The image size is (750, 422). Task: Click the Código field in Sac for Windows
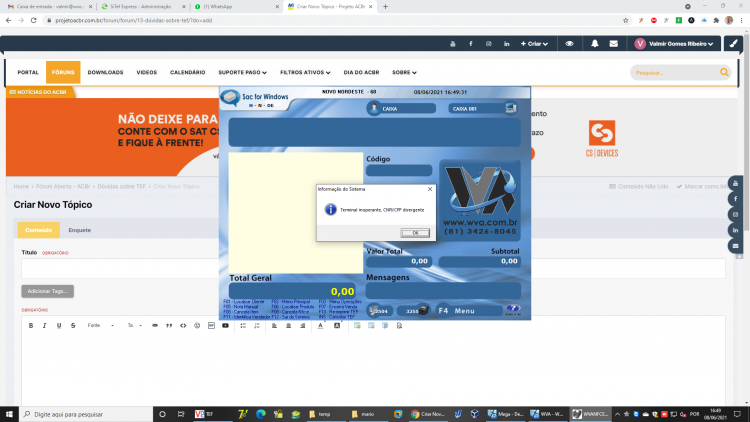coord(399,170)
